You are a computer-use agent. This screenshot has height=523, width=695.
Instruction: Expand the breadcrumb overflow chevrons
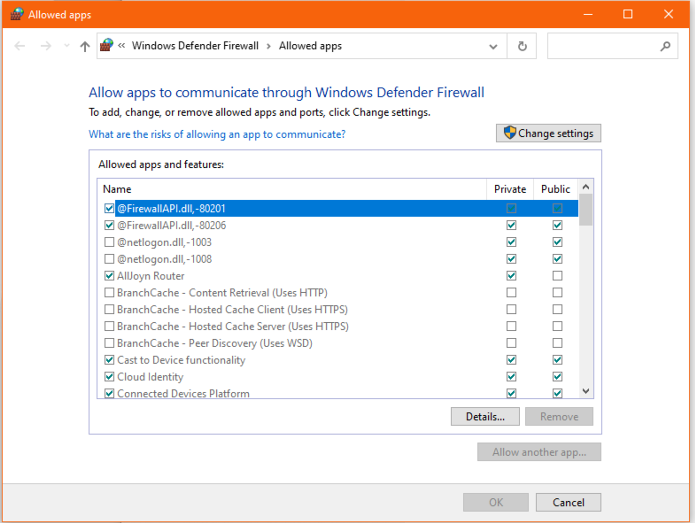click(121, 46)
